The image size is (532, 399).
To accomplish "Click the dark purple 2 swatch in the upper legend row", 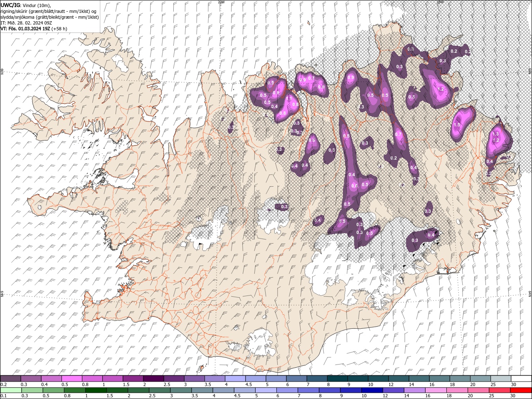I will pyautogui.click(x=153, y=378).
